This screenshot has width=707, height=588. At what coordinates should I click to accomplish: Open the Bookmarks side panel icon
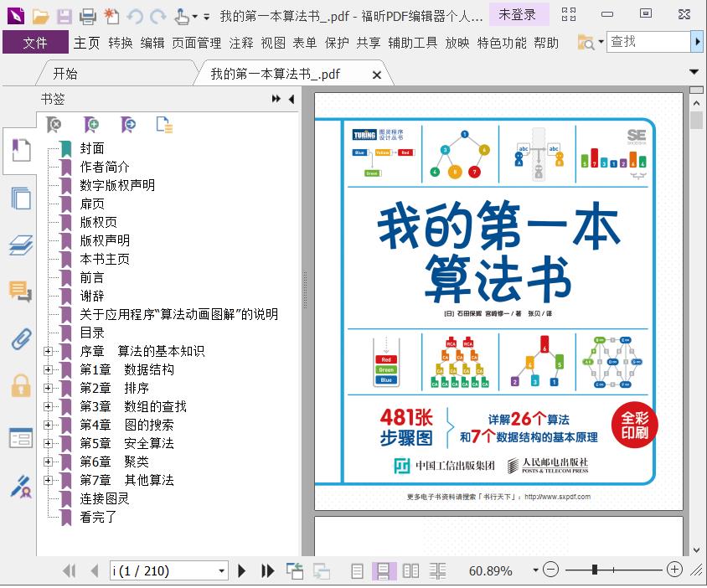click(21, 150)
